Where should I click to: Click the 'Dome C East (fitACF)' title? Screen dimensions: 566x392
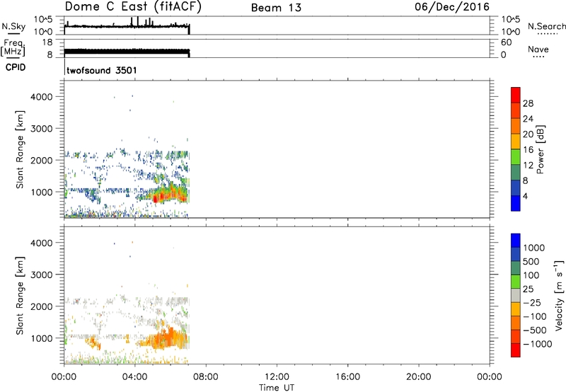coord(133,7)
